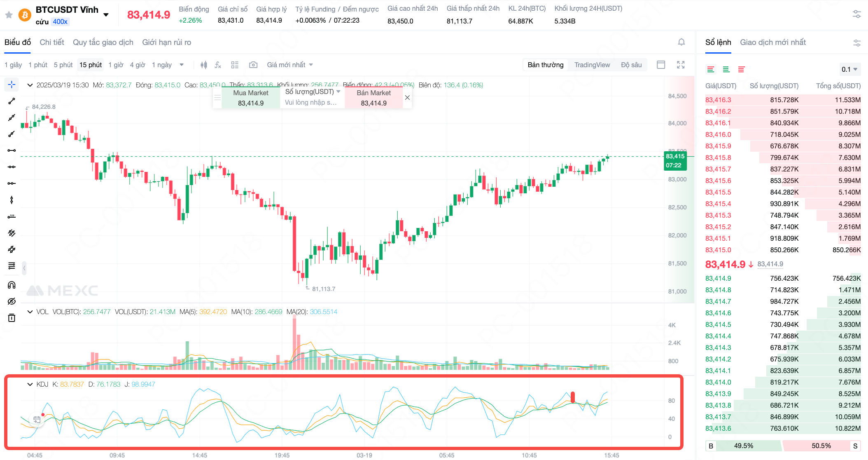Click the Mua Market buy button
The image size is (868, 460).
point(251,98)
